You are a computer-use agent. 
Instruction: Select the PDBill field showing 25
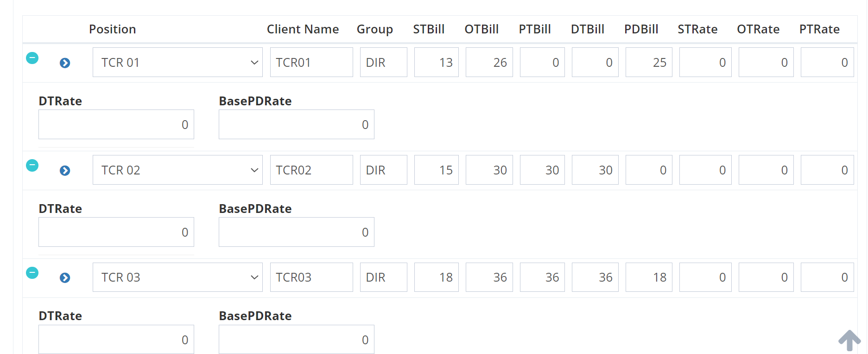coord(648,62)
